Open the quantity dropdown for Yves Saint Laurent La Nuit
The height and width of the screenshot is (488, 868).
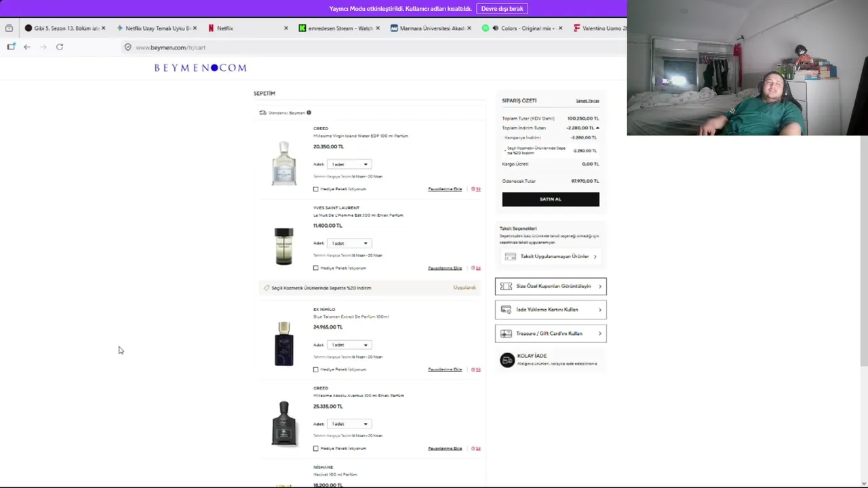[349, 243]
